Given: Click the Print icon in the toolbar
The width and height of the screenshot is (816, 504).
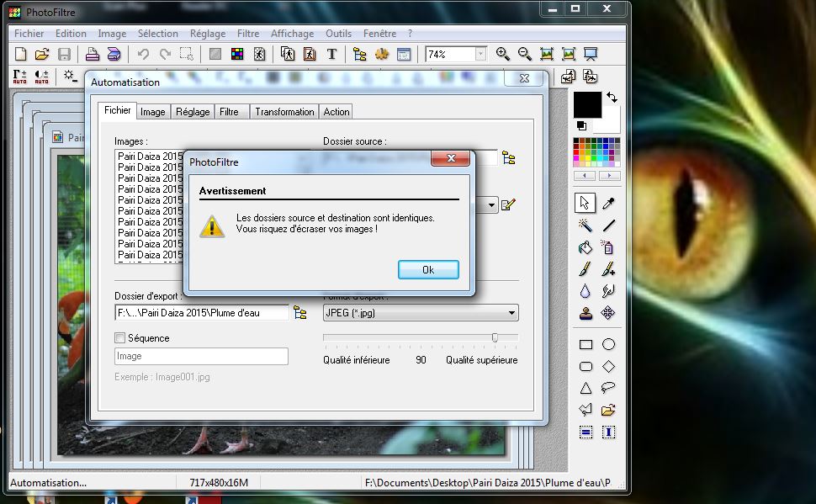Looking at the screenshot, I should point(92,54).
